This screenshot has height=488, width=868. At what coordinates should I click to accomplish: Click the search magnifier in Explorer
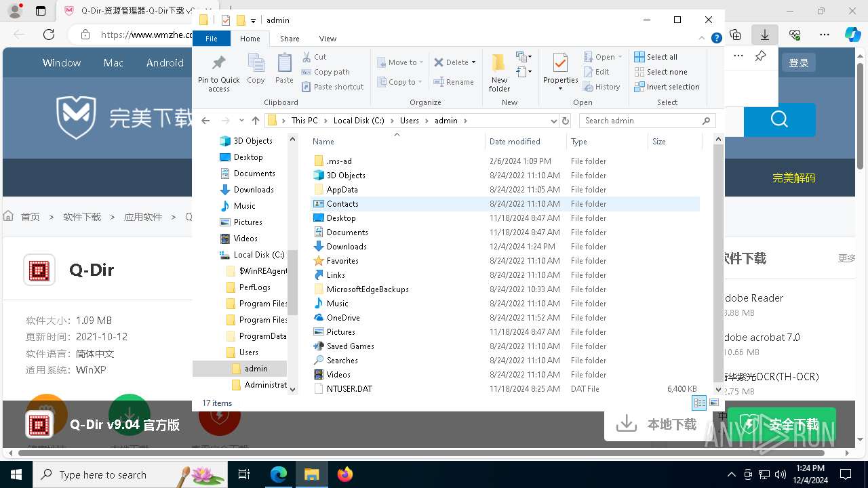coord(706,121)
